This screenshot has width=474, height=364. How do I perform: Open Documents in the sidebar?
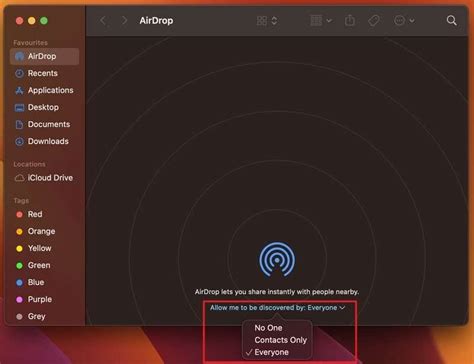tap(44, 124)
